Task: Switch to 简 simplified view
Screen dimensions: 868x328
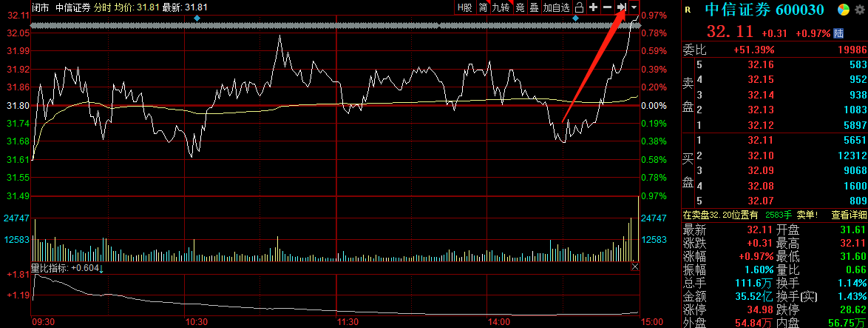Action: pyautogui.click(x=483, y=7)
